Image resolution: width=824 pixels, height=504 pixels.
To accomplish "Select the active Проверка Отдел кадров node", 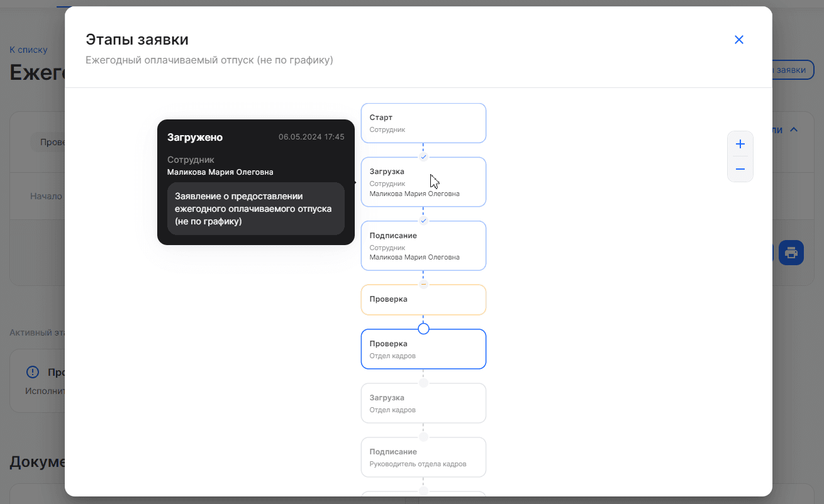I will click(x=423, y=349).
